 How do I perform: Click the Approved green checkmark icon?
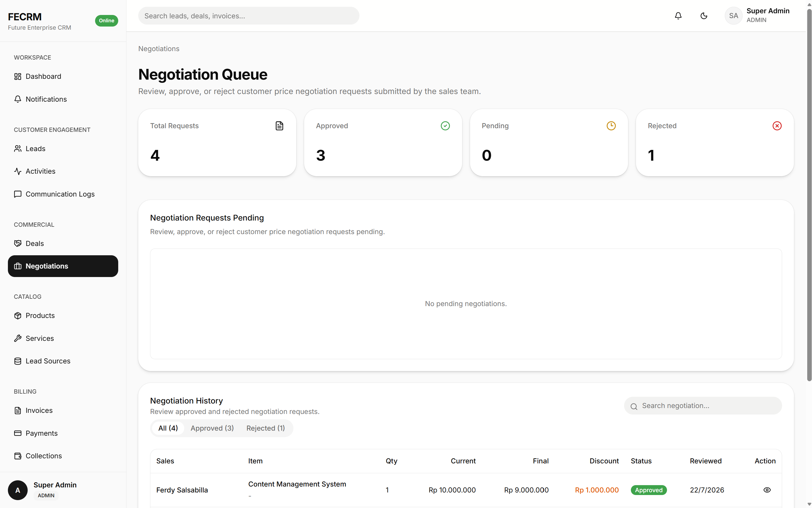point(445,126)
